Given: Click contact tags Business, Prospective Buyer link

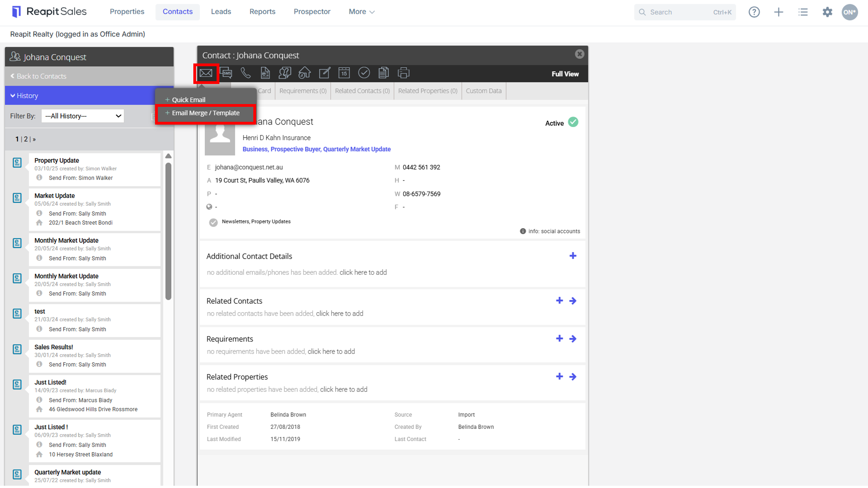Looking at the screenshot, I should click(316, 149).
